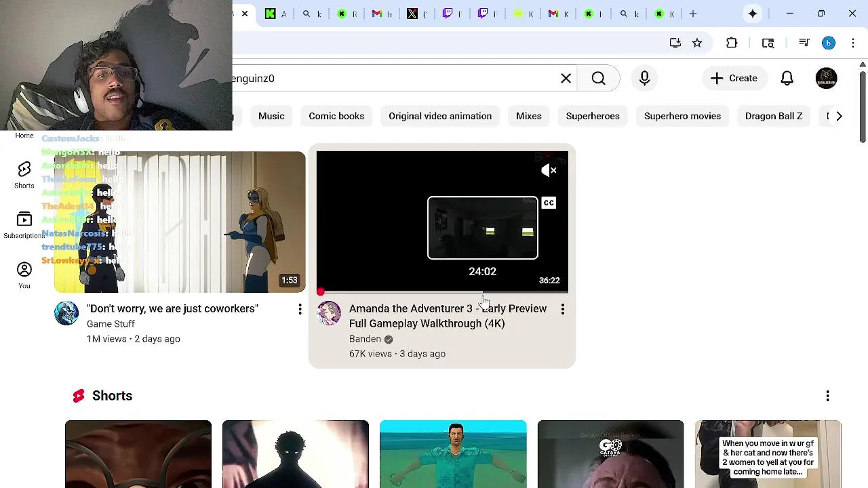Open Subscriptions from the left sidebar

click(x=24, y=225)
